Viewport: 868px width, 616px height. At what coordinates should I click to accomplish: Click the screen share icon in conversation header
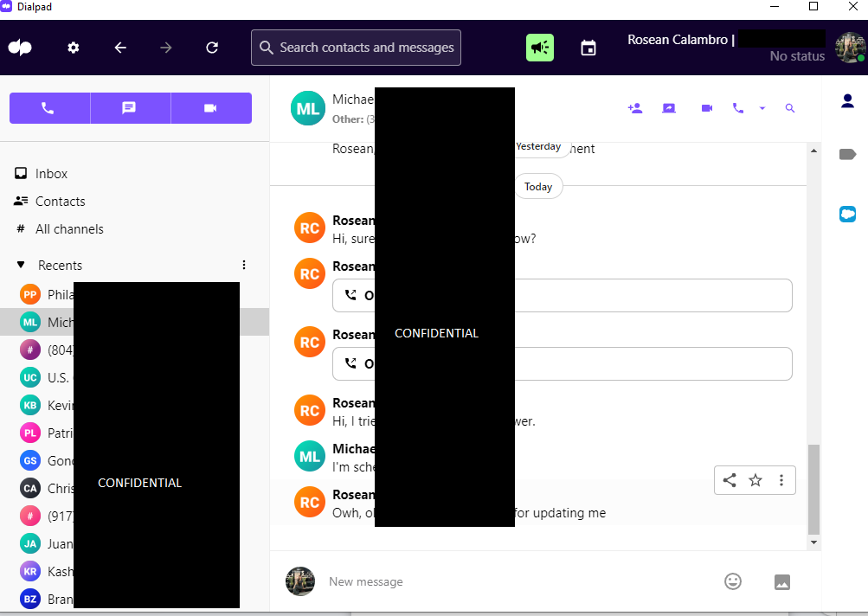pos(669,108)
